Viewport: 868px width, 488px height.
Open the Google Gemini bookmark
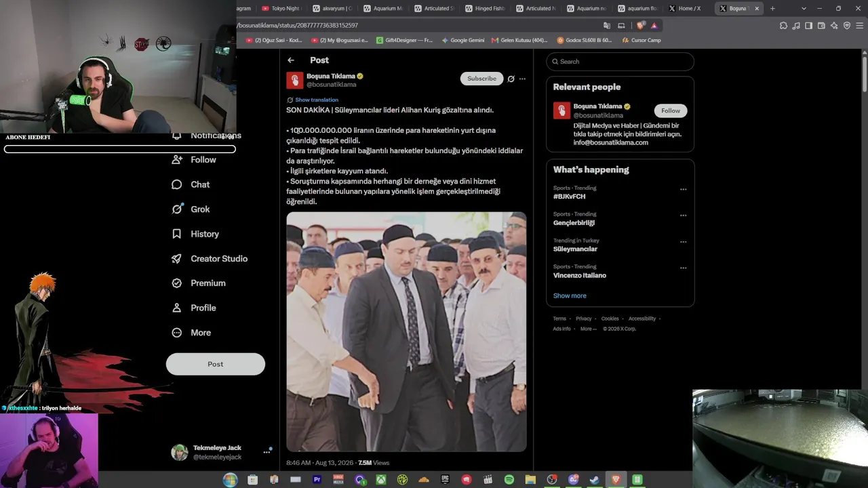[x=463, y=40]
